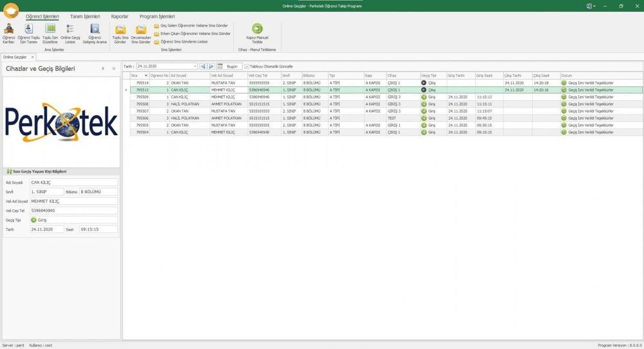The width and height of the screenshot is (644, 349).
Task: Toggle Tabloyu Otomatik Güncelle checkbox
Action: pos(247,66)
